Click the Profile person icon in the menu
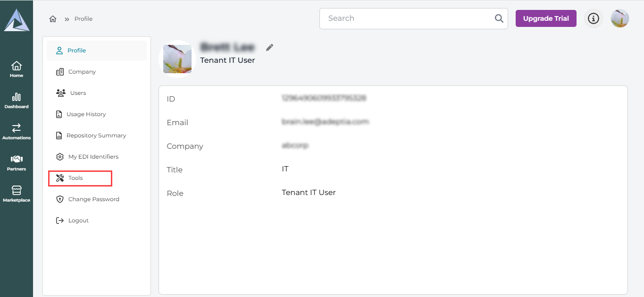The image size is (644, 297). click(x=59, y=51)
